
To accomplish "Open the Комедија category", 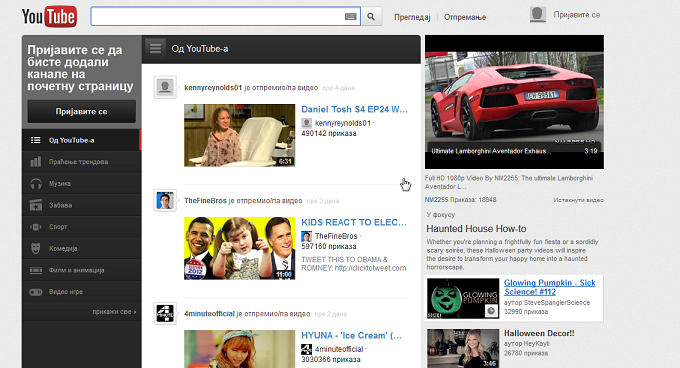I will pyautogui.click(x=82, y=248).
